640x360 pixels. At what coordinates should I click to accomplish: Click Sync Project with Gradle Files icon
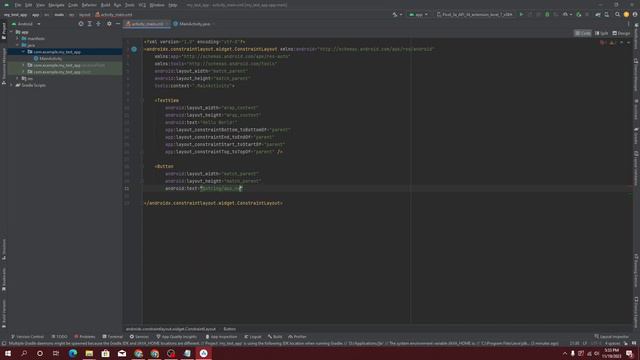[x=598, y=15]
